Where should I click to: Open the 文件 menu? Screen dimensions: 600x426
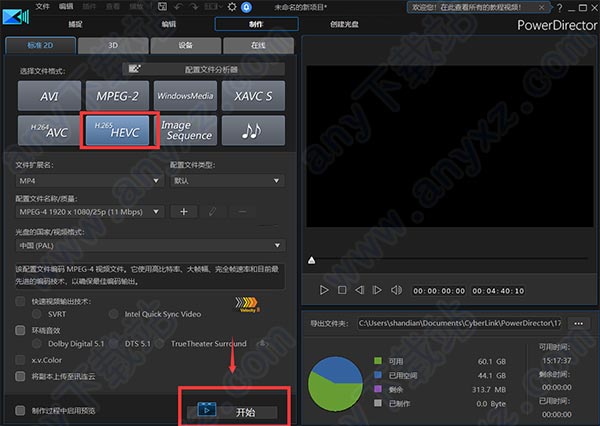[42, 7]
